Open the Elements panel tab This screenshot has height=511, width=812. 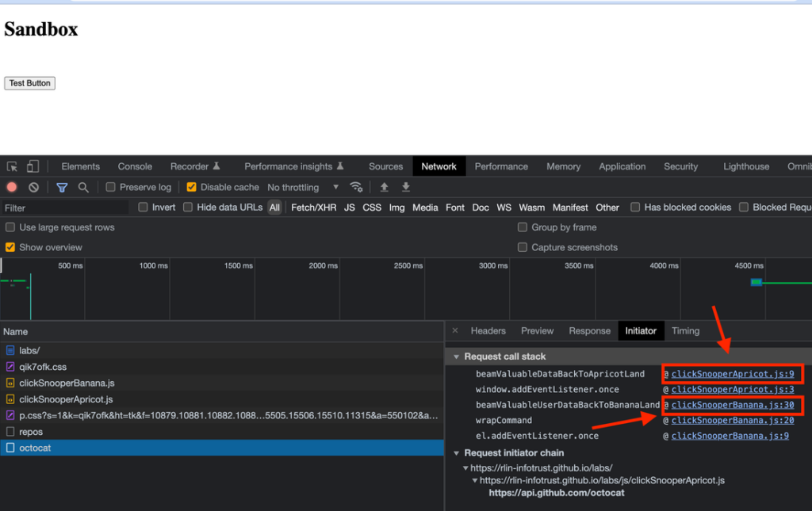80,166
